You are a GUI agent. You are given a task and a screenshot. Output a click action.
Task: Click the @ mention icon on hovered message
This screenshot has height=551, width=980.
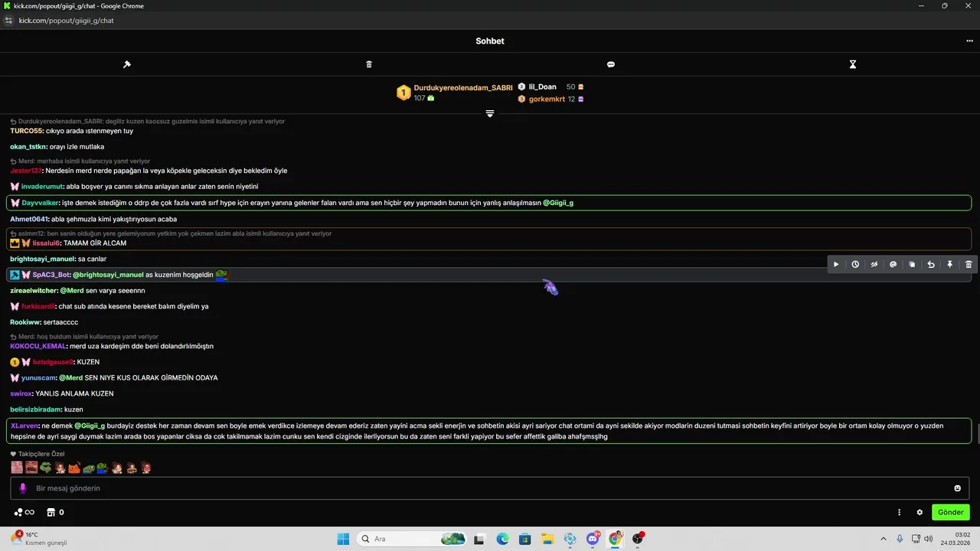tap(893, 265)
